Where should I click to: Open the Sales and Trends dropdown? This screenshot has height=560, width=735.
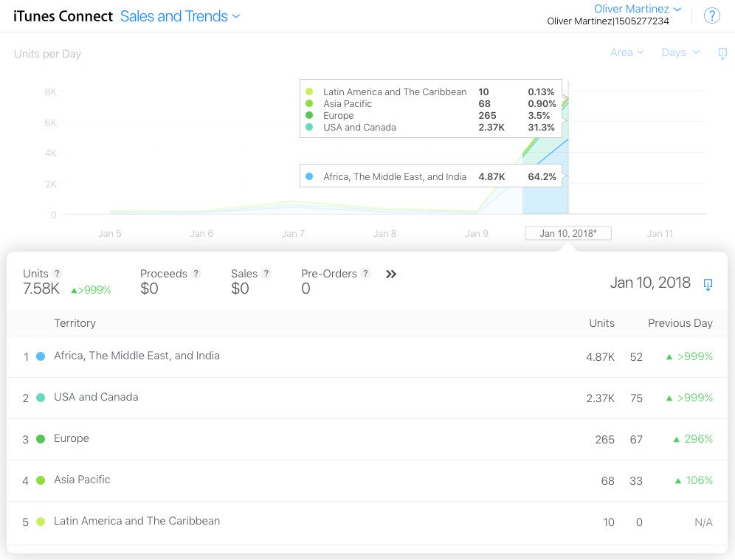(180, 16)
